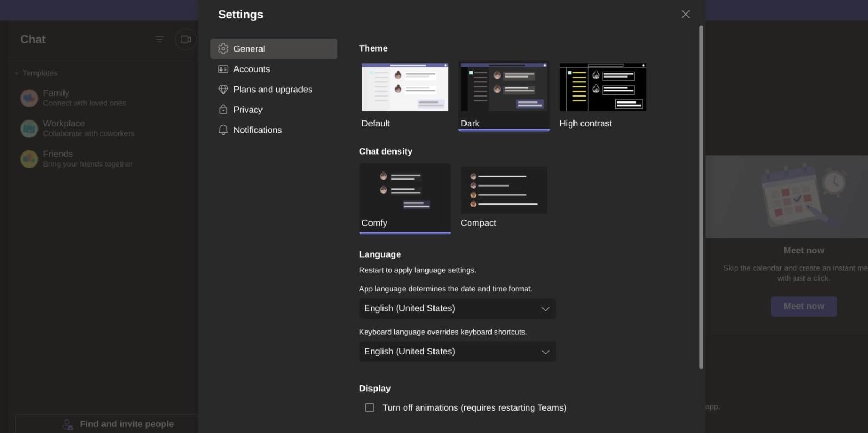Enable Turn off animations checkbox

[x=369, y=407]
